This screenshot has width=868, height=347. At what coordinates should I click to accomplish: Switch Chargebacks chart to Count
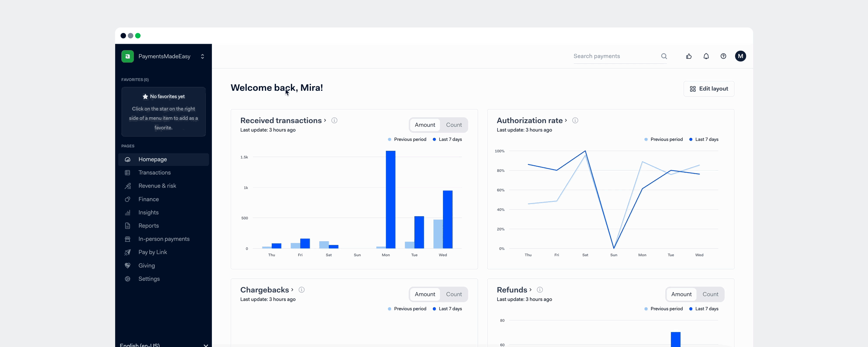pos(454,294)
